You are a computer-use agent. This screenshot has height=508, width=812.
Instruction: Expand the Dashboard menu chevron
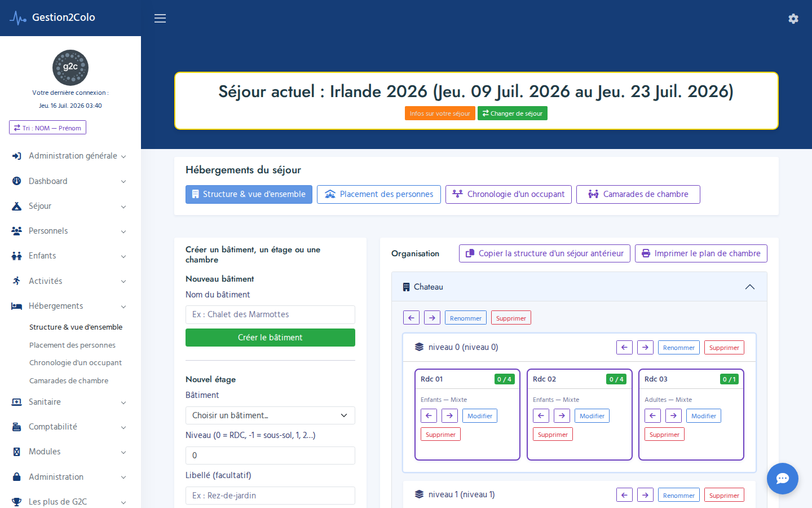coord(123,181)
